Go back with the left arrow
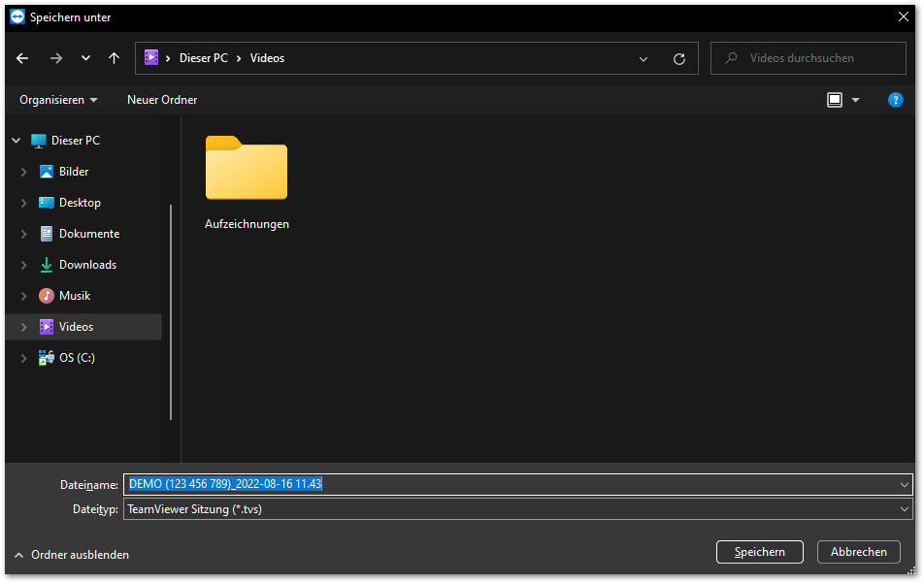The height and width of the screenshot is (583, 924). pyautogui.click(x=22, y=58)
